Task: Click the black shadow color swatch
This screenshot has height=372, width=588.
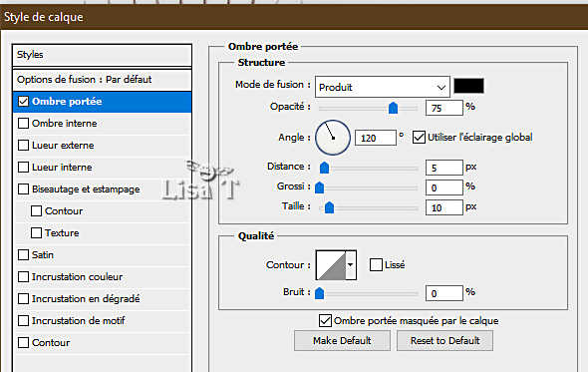Action: (x=468, y=86)
